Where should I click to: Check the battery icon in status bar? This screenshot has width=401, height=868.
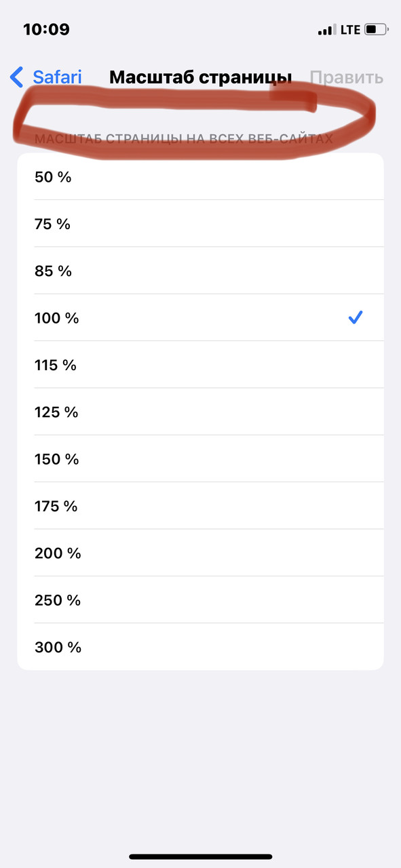377,30
